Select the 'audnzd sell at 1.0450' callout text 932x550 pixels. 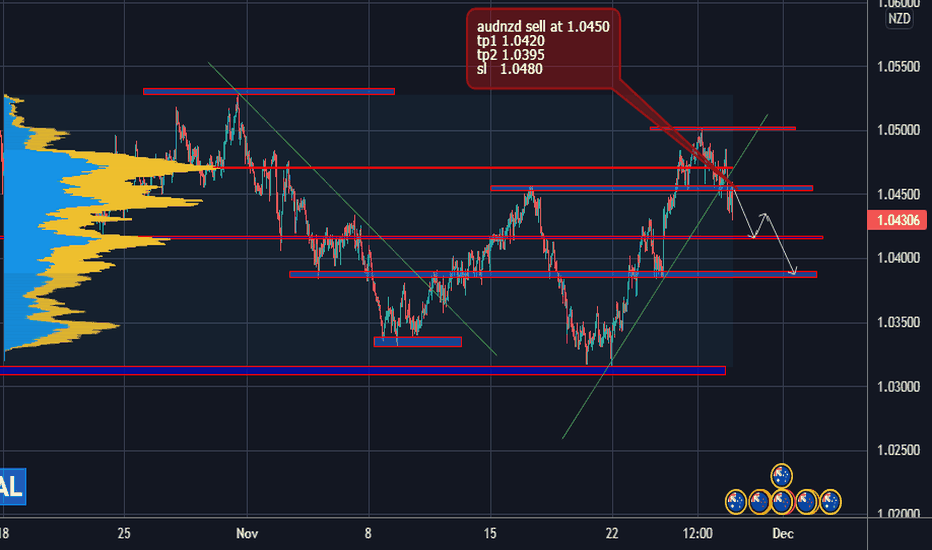click(x=543, y=27)
